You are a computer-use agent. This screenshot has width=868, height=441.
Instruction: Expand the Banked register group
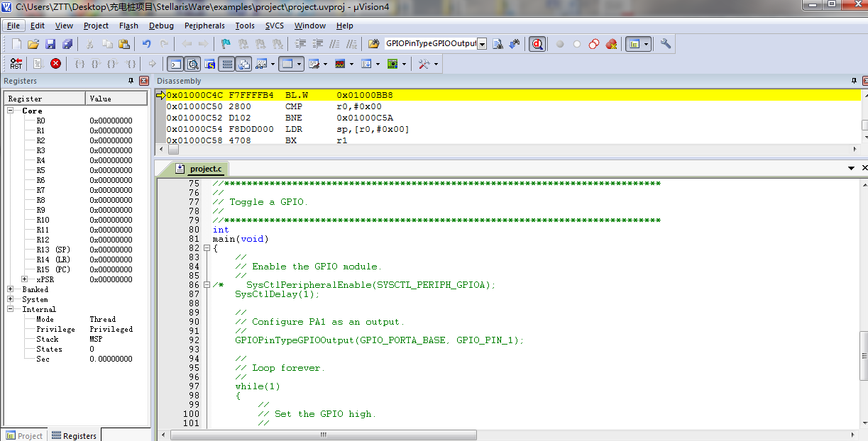click(x=11, y=289)
